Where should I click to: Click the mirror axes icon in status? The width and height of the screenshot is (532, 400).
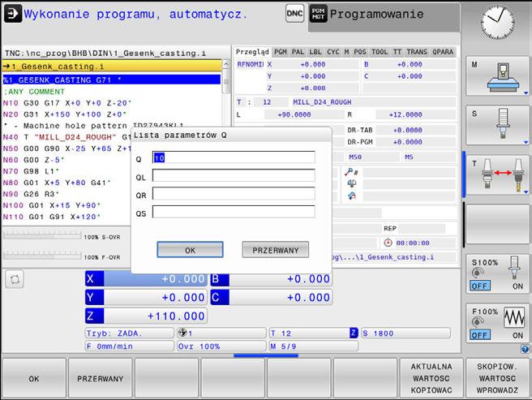tap(351, 183)
